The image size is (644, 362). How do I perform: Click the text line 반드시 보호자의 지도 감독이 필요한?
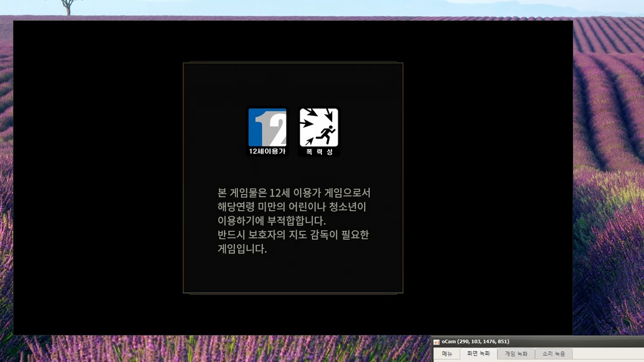tap(293, 235)
